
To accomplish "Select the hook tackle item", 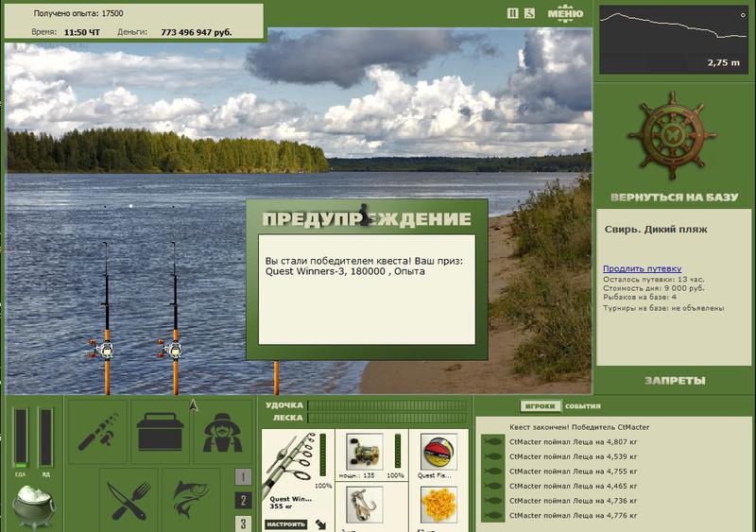I will 364,505.
